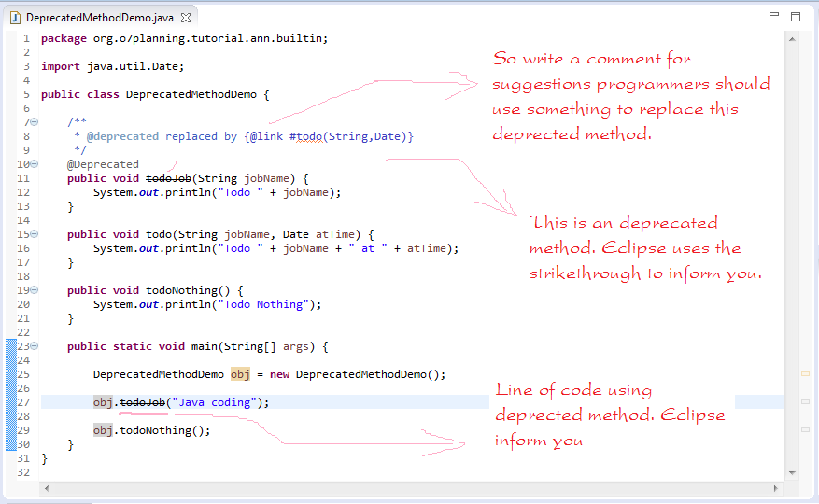The width and height of the screenshot is (819, 504).
Task: Click import java.util.Date on line 3
Action: click(112, 66)
